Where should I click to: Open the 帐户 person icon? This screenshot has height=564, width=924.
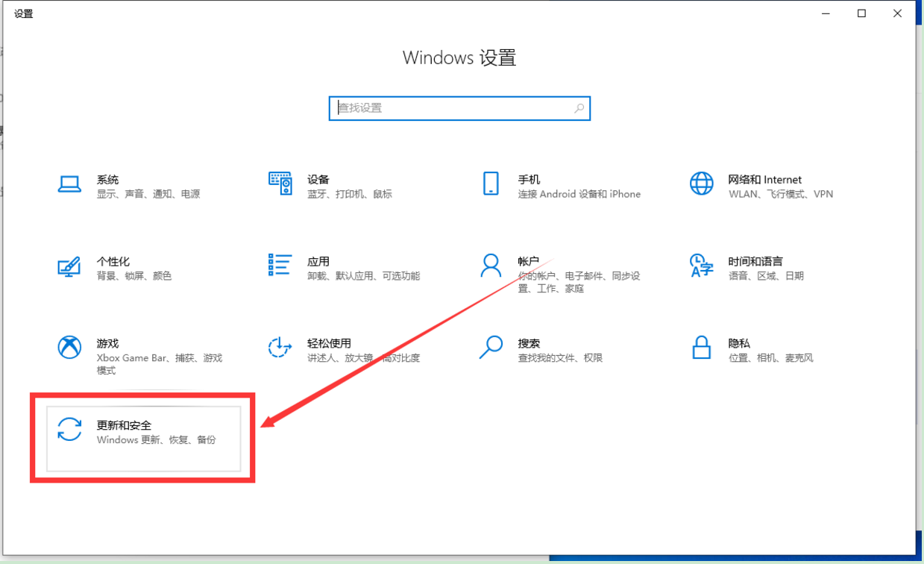[491, 265]
